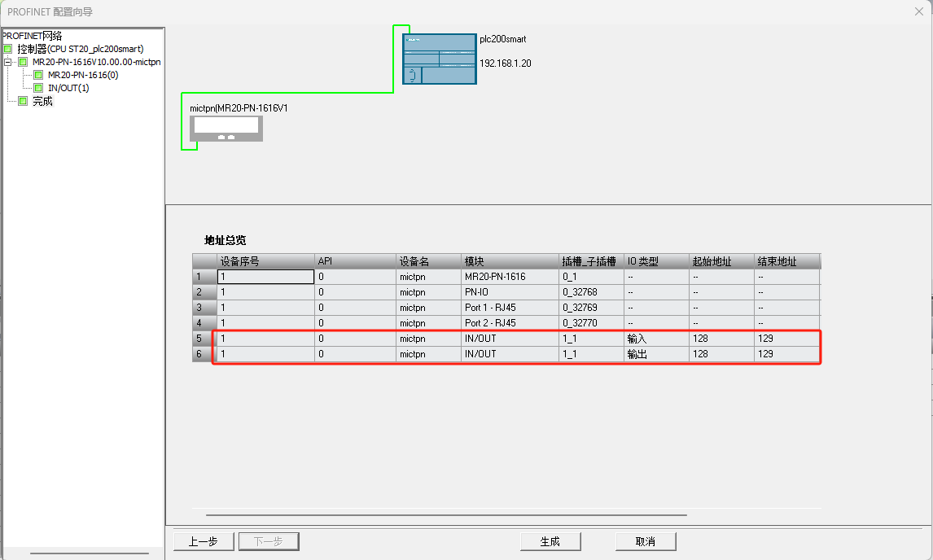Image resolution: width=933 pixels, height=560 pixels.
Task: Click 插槽_子插槽 column header
Action: 591,261
